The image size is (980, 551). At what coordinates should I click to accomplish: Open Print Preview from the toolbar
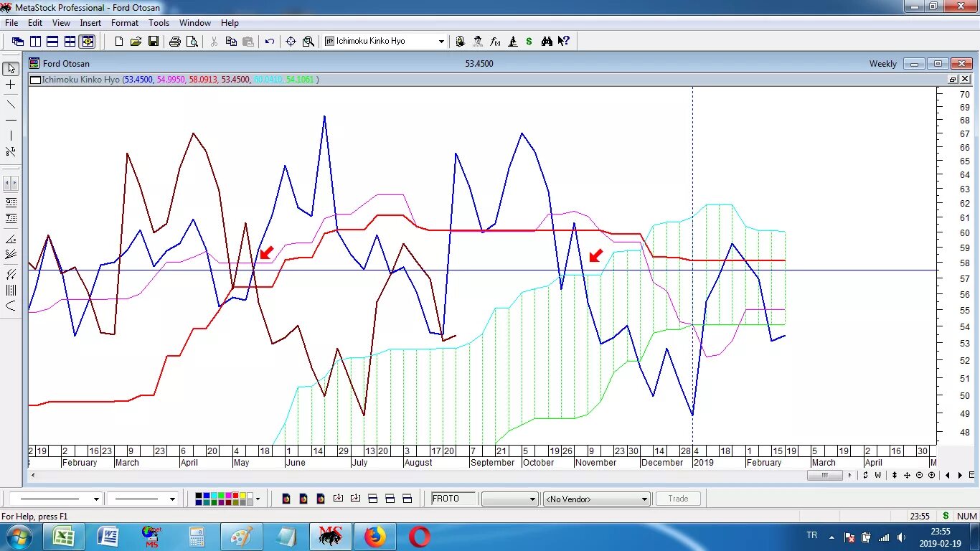[192, 42]
